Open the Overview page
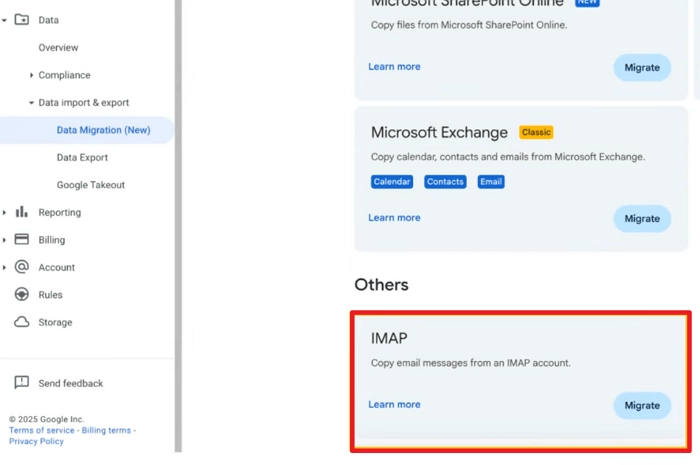 (58, 47)
